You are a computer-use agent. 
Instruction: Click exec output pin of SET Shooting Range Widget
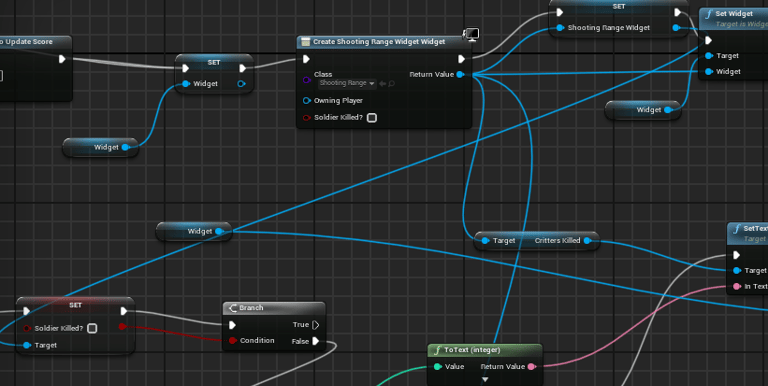tap(677, 12)
